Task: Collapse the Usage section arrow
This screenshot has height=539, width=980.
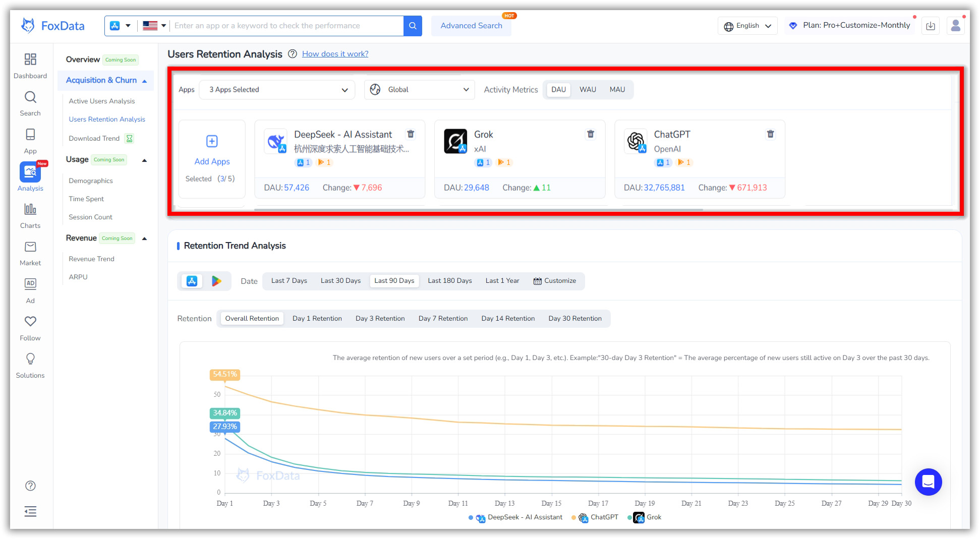Action: tap(144, 160)
